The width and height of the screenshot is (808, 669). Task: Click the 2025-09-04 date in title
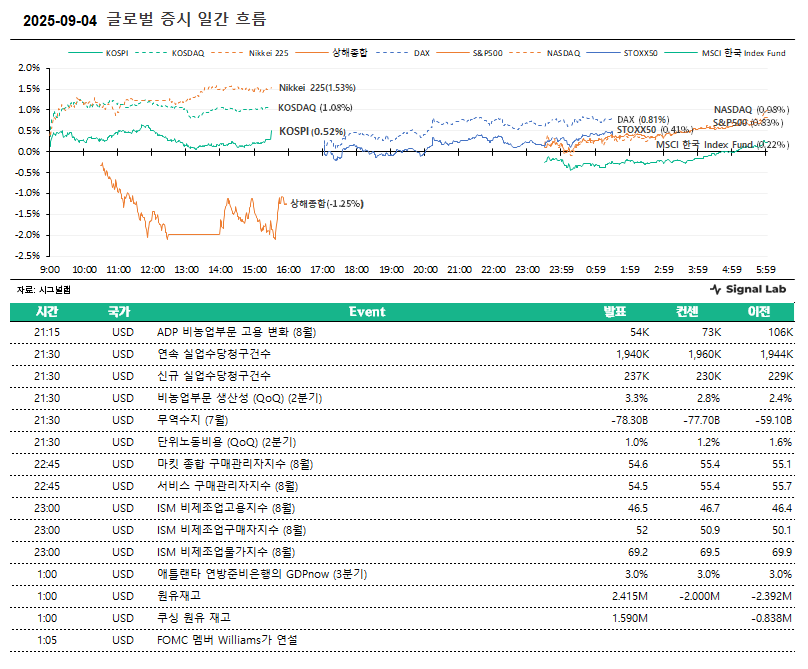[60, 21]
